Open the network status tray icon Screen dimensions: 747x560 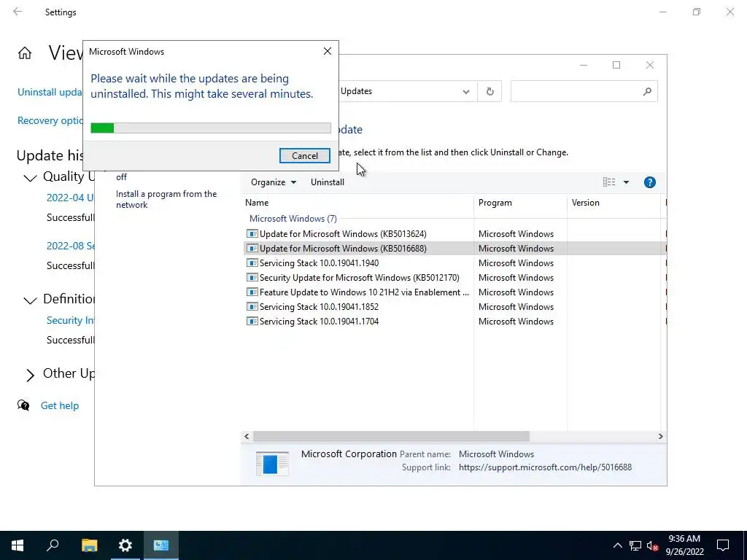tap(635, 545)
